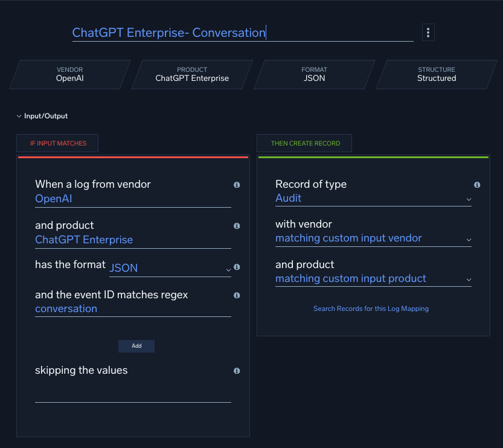Select the IF INPUT MATCHES tab
This screenshot has width=503, height=448.
(58, 143)
